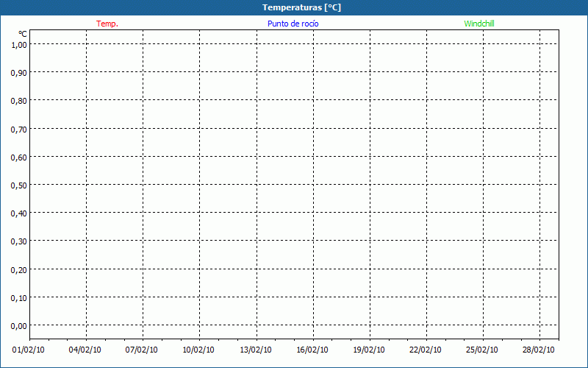Click the 0,60 y-axis value

19,158
